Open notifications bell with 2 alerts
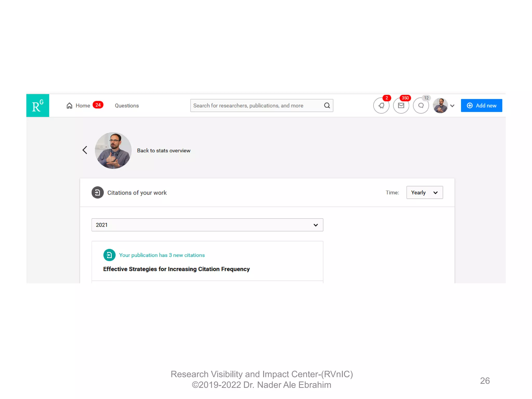532x399 pixels. tap(381, 105)
